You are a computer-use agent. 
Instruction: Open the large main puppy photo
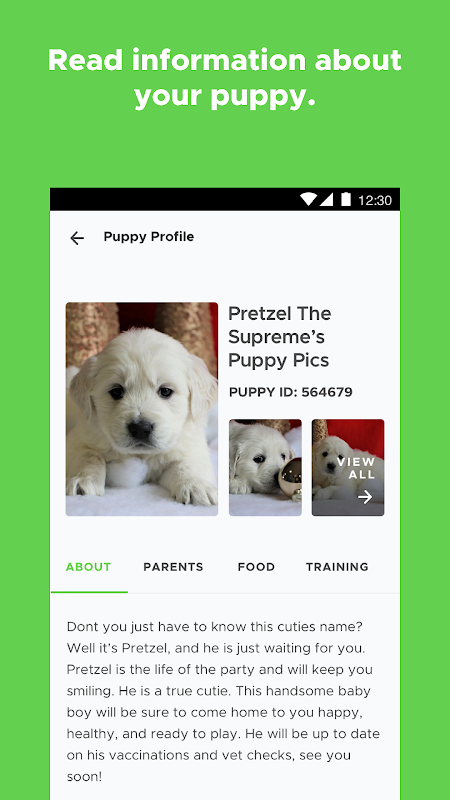pos(142,409)
